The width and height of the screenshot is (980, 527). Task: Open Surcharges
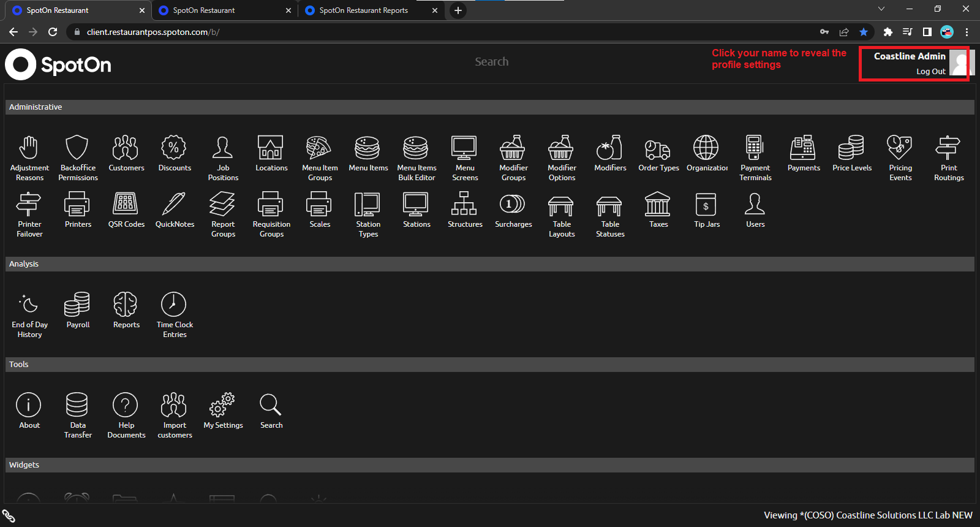coord(513,210)
